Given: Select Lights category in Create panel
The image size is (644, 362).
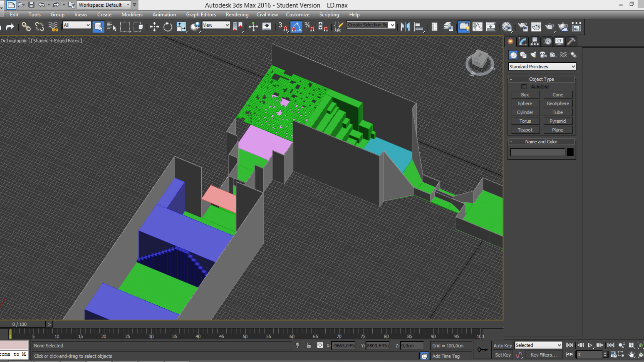Looking at the screenshot, I should click(533, 55).
